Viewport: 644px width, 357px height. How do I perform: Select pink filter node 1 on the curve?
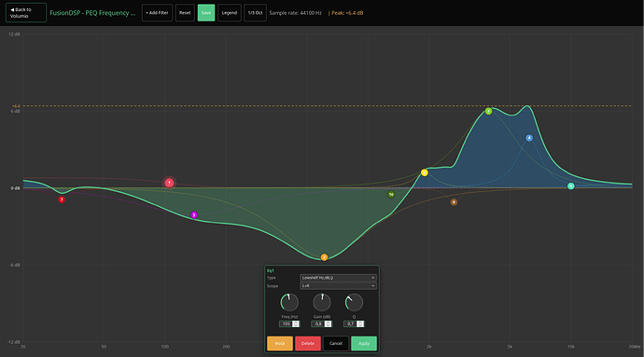click(169, 183)
